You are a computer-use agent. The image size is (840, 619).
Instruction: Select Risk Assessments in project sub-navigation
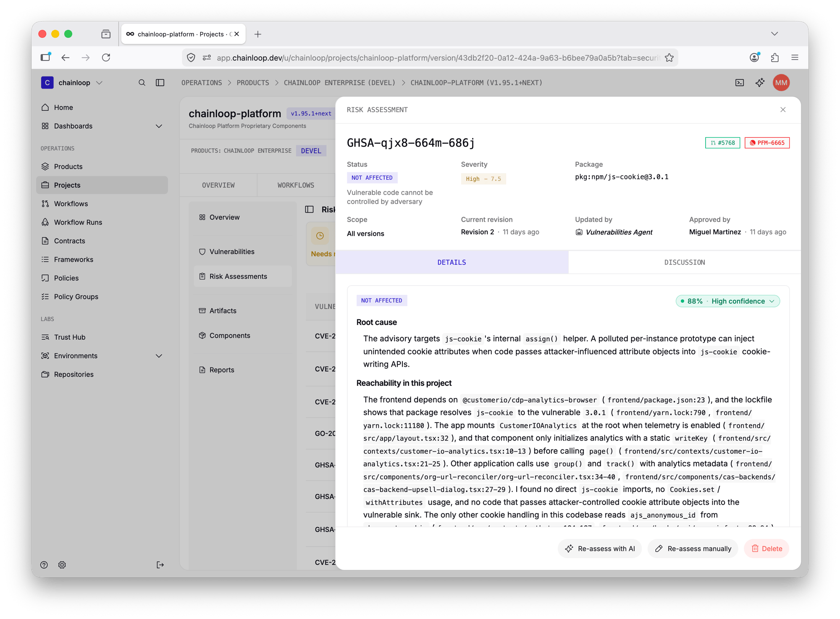tap(243, 276)
